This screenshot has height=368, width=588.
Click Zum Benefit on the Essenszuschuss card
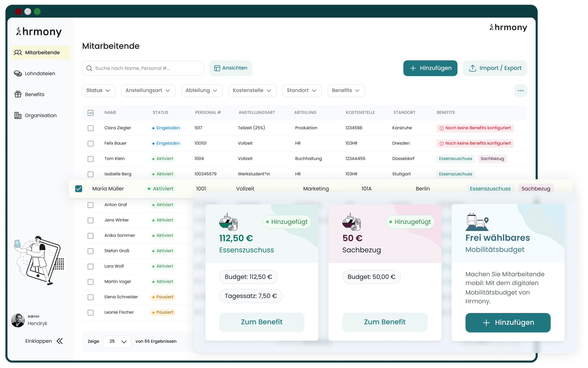pos(261,322)
